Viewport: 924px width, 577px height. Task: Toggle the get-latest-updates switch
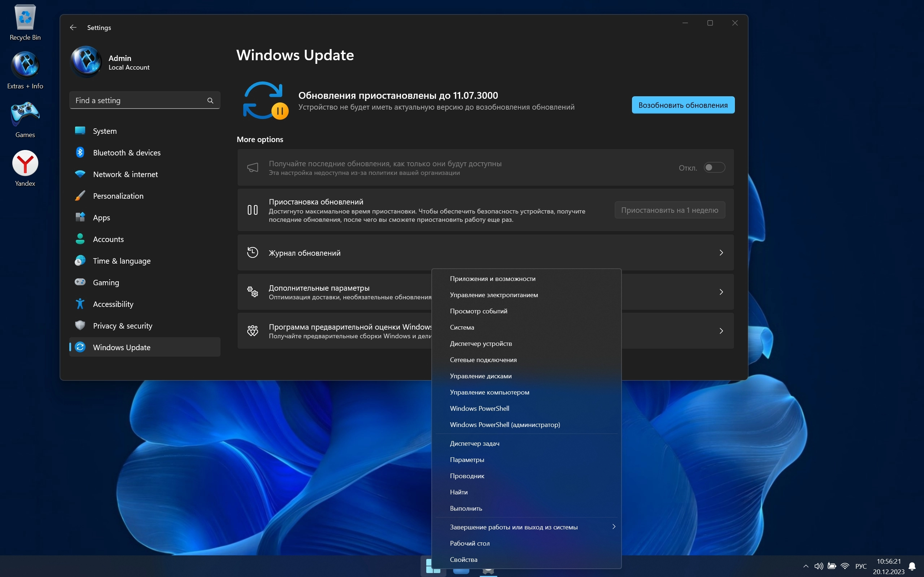tap(714, 168)
